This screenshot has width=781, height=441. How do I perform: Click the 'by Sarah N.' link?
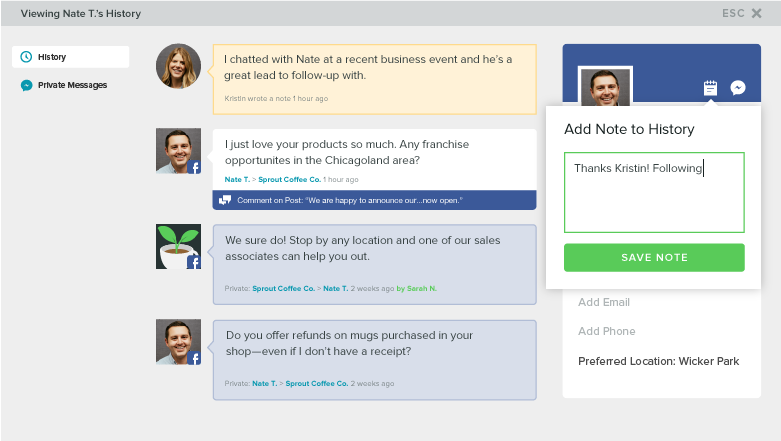(x=416, y=289)
